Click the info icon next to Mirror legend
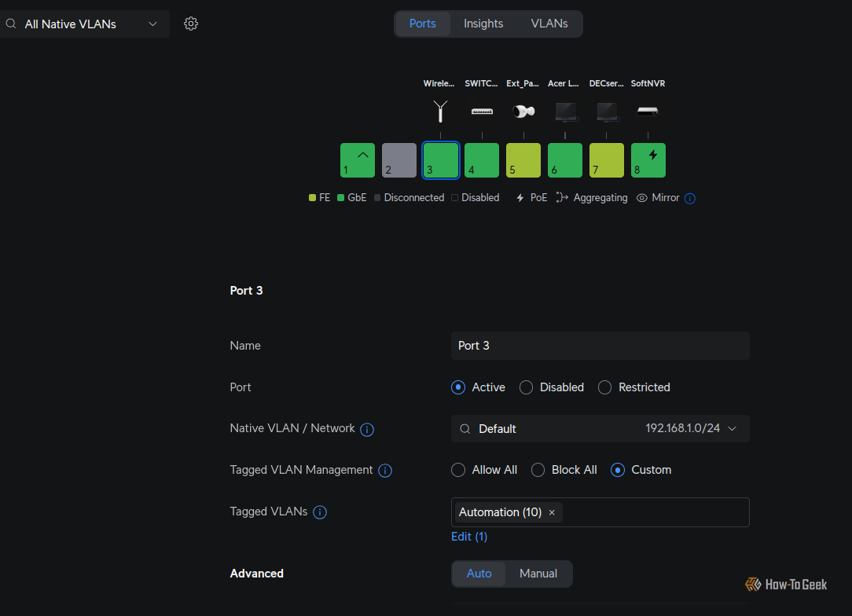 pyautogui.click(x=690, y=198)
